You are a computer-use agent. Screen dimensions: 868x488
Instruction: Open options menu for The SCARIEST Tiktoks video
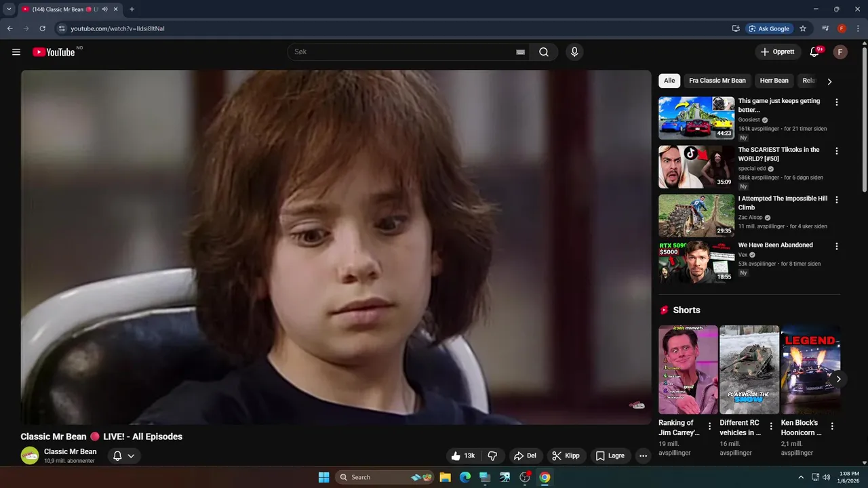pos(836,151)
